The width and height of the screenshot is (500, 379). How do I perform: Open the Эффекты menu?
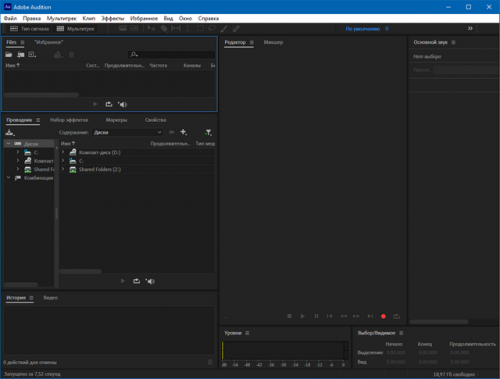click(113, 18)
